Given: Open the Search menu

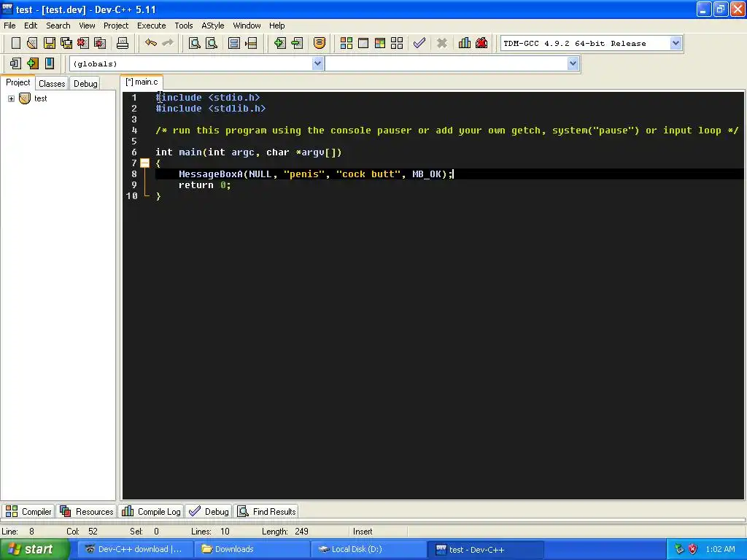Looking at the screenshot, I should pyautogui.click(x=58, y=26).
